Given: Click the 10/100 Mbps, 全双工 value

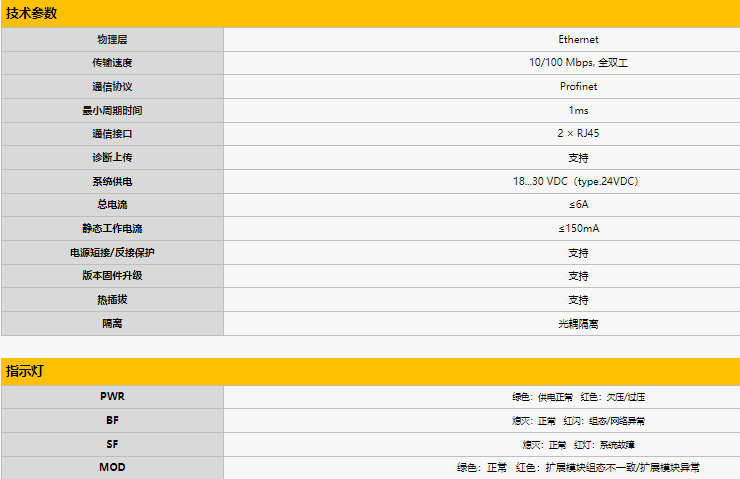Looking at the screenshot, I should (578, 63).
